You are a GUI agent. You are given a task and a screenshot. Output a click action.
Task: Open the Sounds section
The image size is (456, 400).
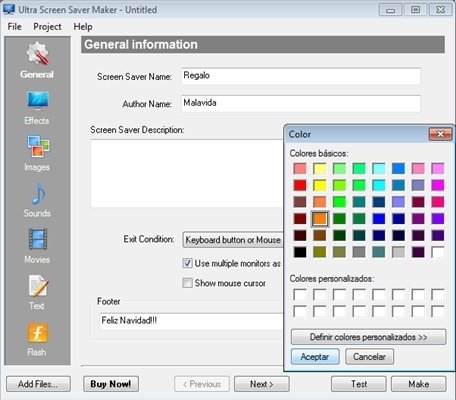37,200
